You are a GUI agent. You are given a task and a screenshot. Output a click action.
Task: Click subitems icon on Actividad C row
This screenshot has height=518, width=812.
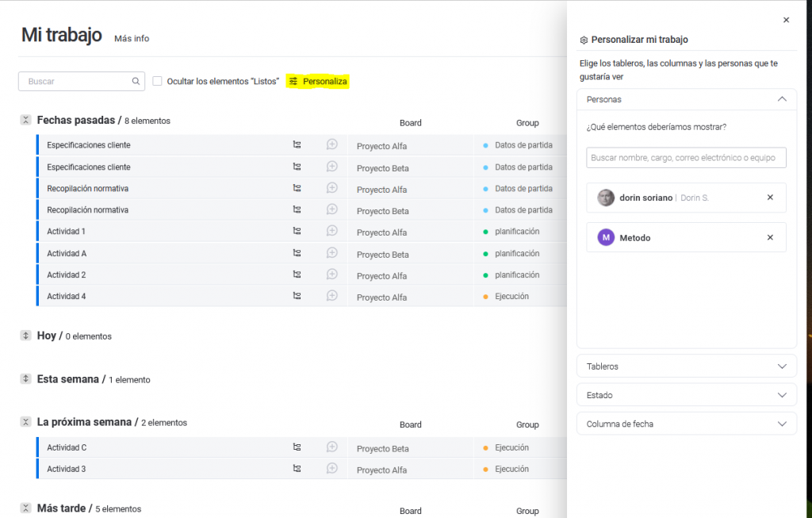pyautogui.click(x=297, y=447)
